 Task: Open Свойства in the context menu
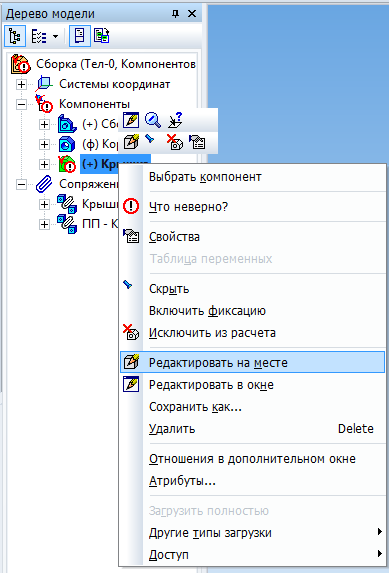click(253, 237)
